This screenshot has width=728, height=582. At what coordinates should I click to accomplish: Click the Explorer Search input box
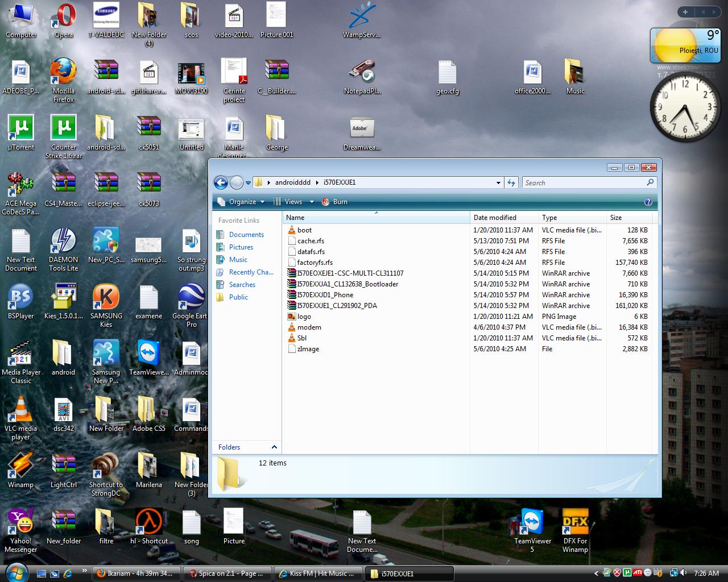pos(584,182)
